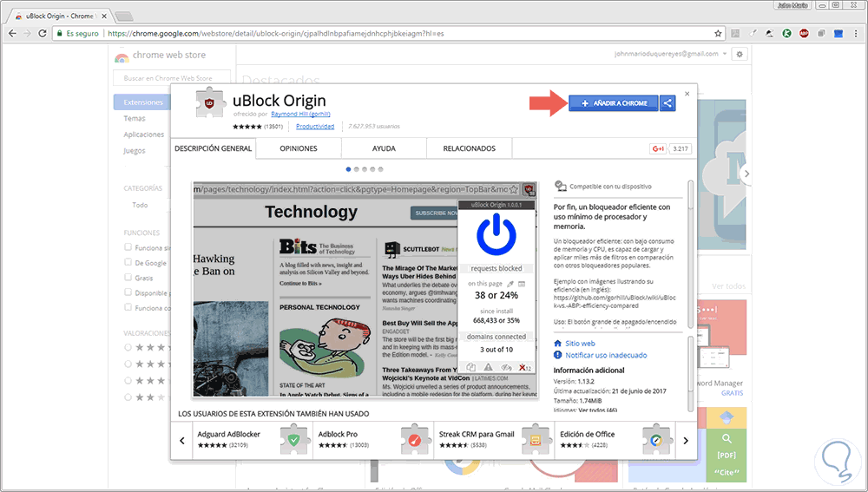Enable the Gratis checkbox filter
Viewport: 868px width, 492px height.
[128, 278]
